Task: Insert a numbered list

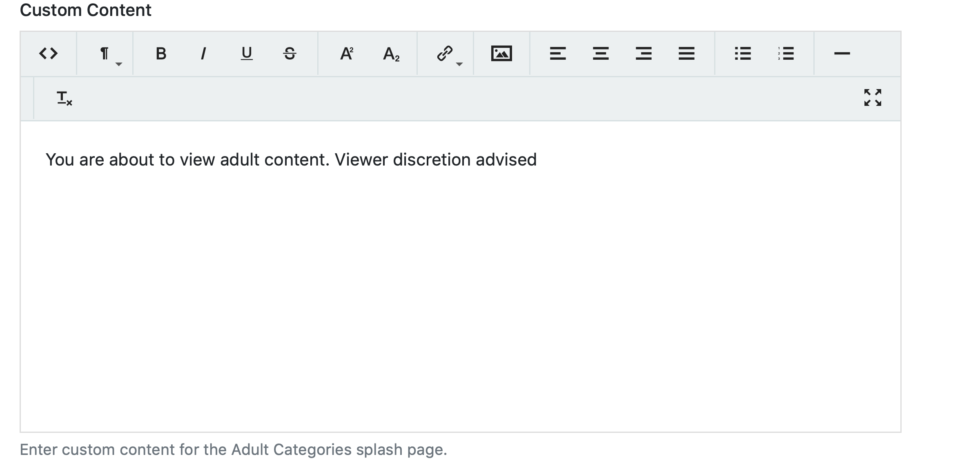Action: click(786, 54)
